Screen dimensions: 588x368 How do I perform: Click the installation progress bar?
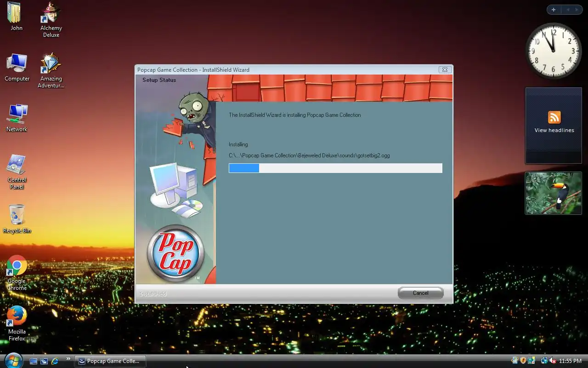click(335, 168)
